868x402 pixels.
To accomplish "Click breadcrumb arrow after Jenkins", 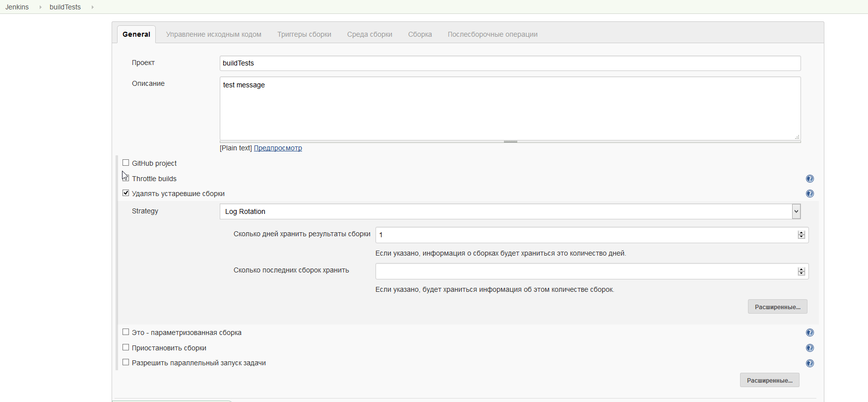I will [x=40, y=7].
